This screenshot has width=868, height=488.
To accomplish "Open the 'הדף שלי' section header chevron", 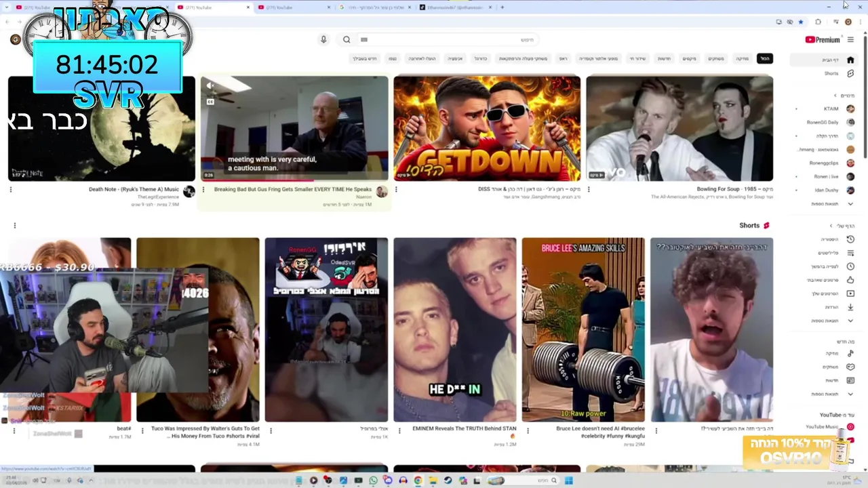I will point(831,226).
